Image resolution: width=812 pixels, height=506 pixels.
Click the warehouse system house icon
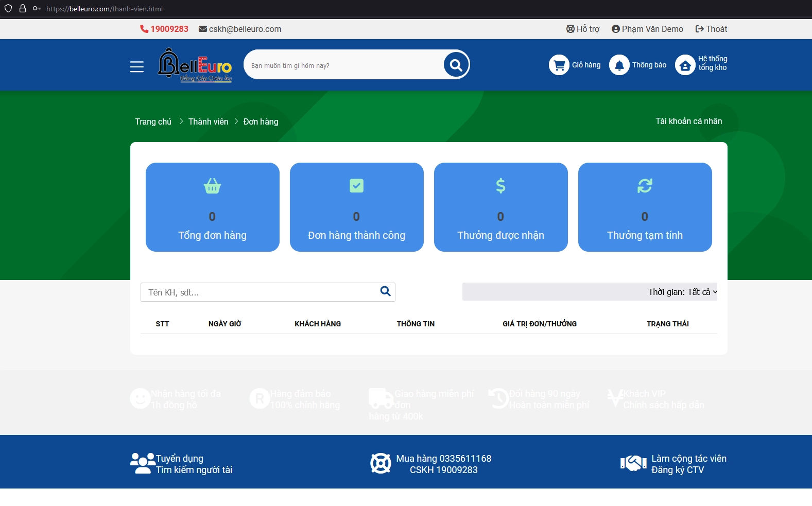pyautogui.click(x=685, y=65)
